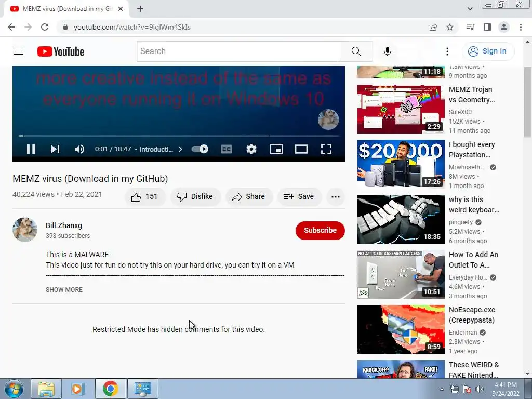Enter full screen mode
The height and width of the screenshot is (399, 532).
(x=326, y=149)
